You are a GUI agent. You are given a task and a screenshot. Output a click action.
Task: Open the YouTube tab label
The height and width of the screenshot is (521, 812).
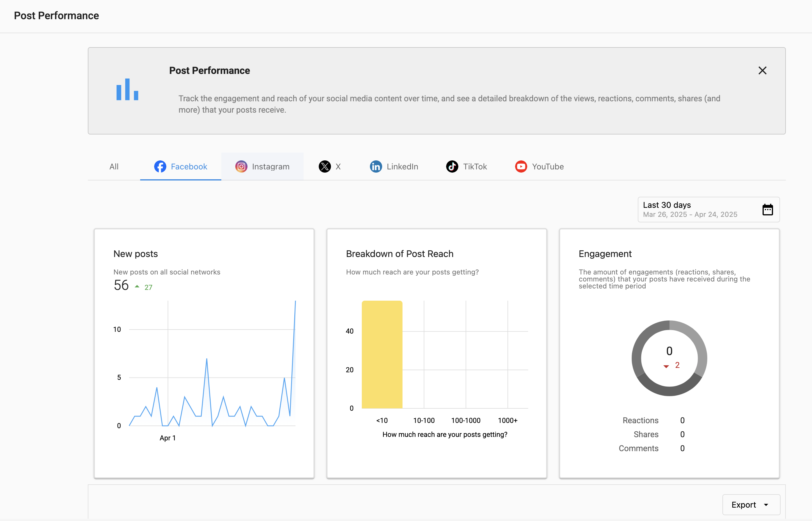(548, 166)
